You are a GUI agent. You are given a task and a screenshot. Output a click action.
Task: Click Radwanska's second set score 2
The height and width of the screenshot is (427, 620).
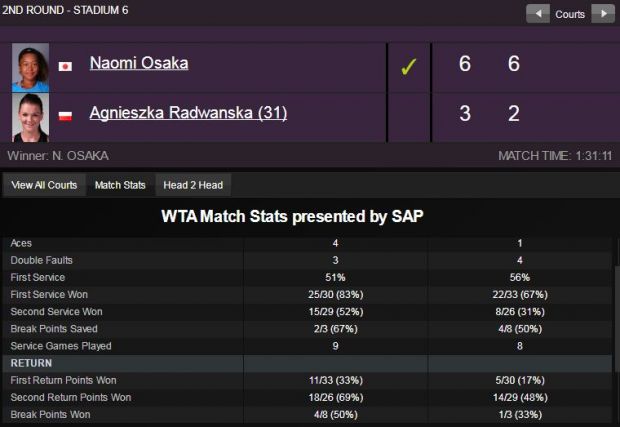tap(514, 113)
